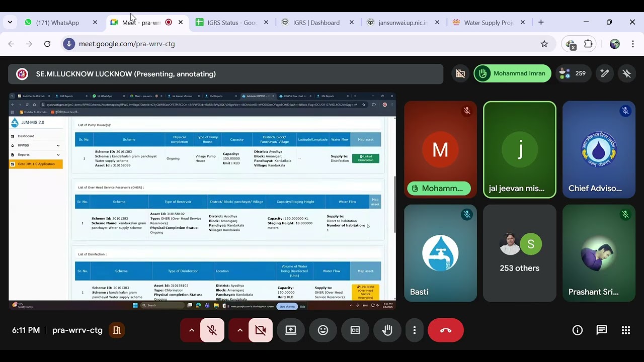
Task: Select the participant tile named M Mohammad
Action: [440, 150]
